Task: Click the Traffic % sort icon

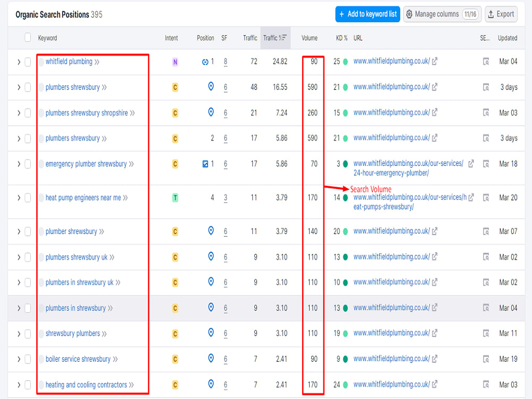Action: pyautogui.click(x=284, y=38)
